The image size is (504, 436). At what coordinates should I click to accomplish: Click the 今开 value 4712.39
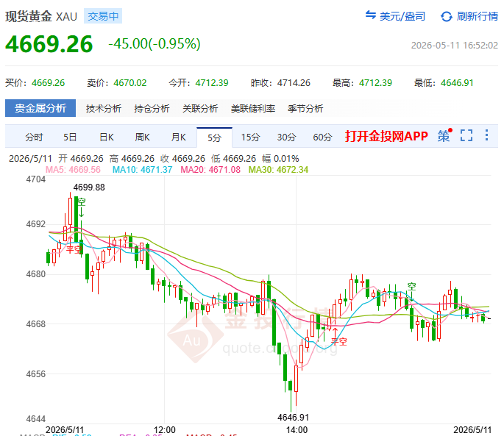(x=212, y=83)
